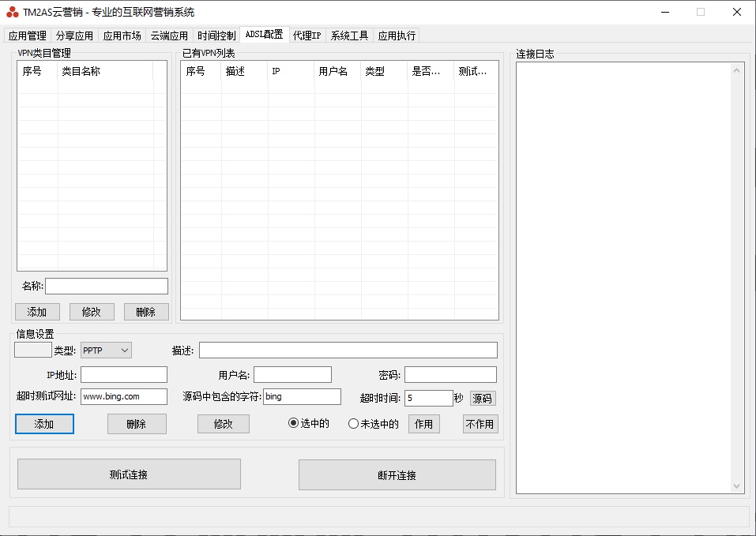756x536 pixels.
Task: Select the 未选中的 radio button
Action: pos(353,424)
